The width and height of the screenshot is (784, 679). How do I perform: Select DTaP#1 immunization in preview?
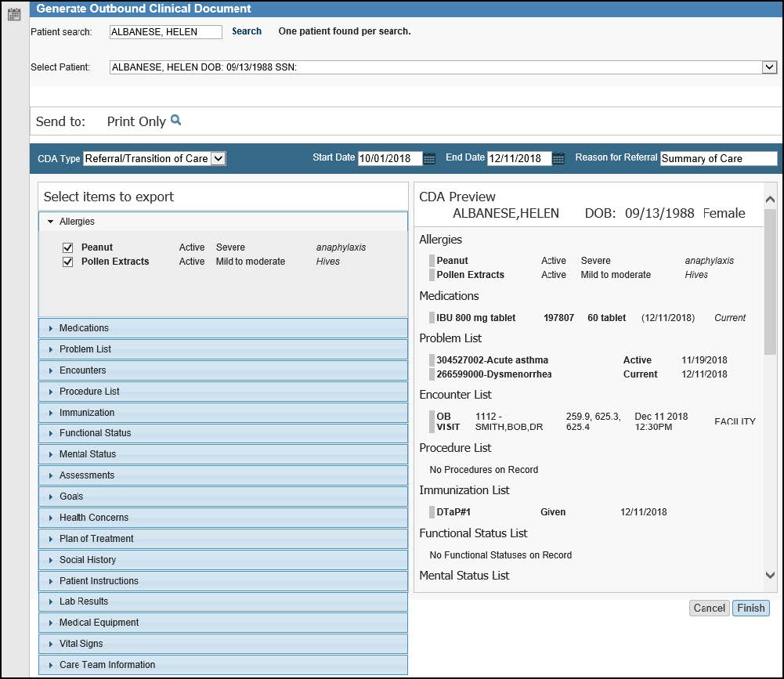tap(453, 512)
